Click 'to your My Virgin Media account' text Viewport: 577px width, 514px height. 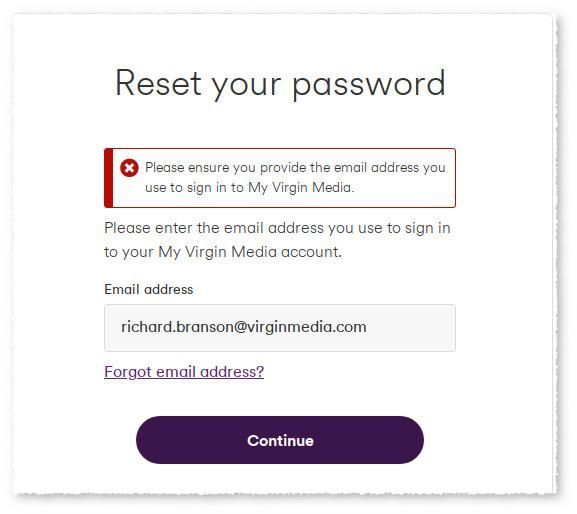coord(223,252)
